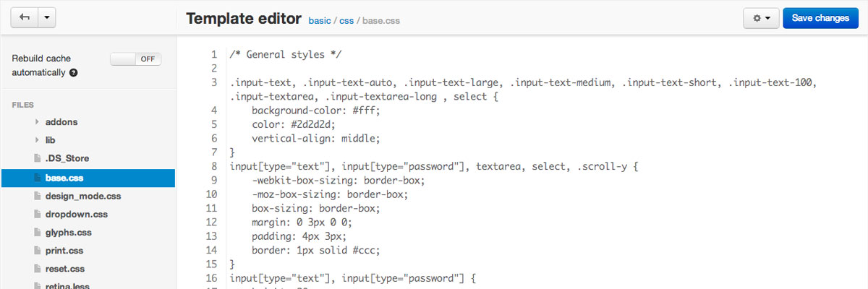Toggle the Rebuild cache automatically switch
The image size is (868, 289).
(x=136, y=59)
